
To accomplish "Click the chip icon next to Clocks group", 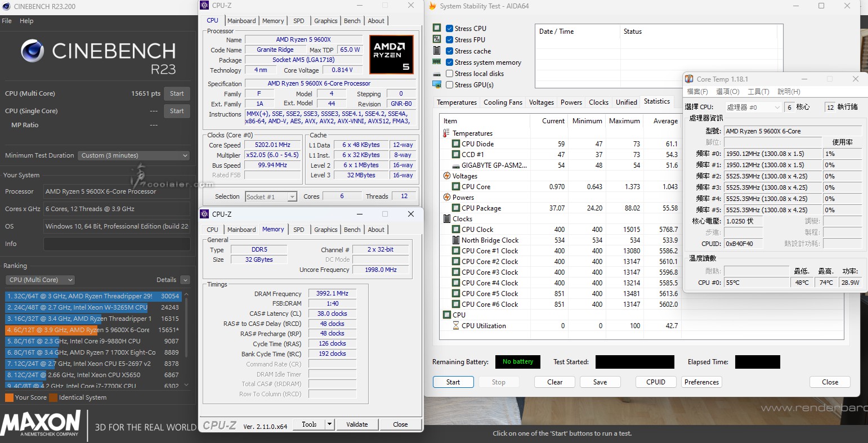I will [448, 219].
